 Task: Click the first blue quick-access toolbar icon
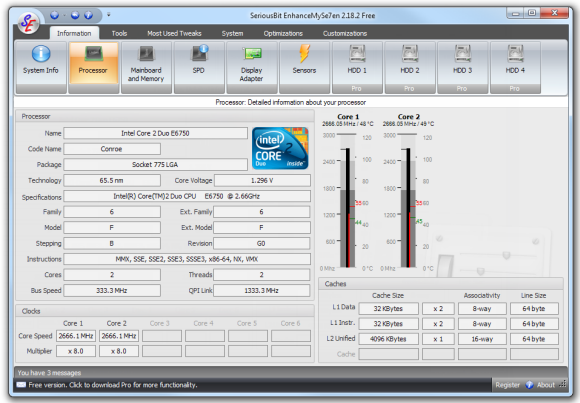pyautogui.click(x=54, y=15)
